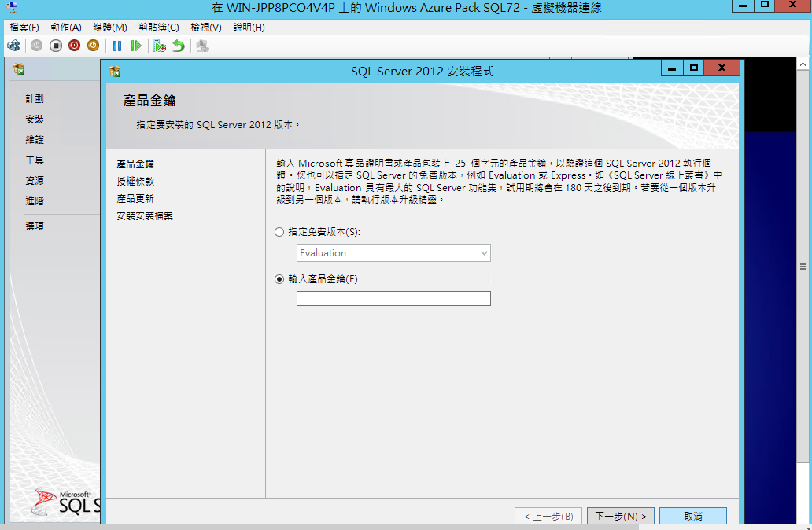Image resolution: width=812 pixels, height=530 pixels.
Task: Select 安裝 in Installation Center sidebar
Action: click(35, 119)
